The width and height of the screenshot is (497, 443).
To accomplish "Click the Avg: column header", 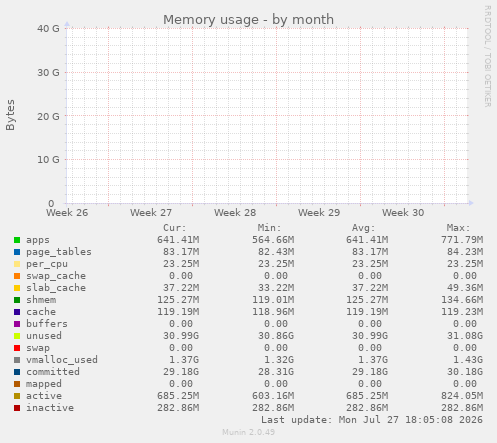I will click(x=364, y=228).
